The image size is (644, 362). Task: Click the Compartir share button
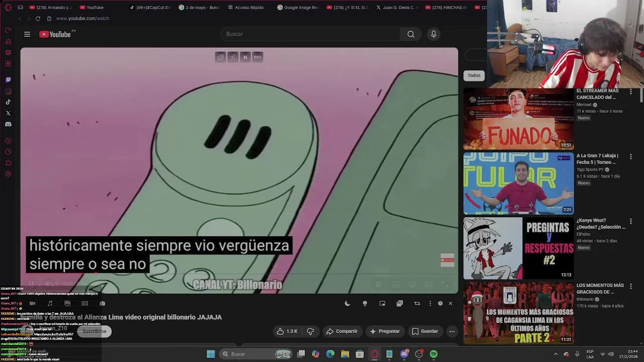click(x=342, y=331)
